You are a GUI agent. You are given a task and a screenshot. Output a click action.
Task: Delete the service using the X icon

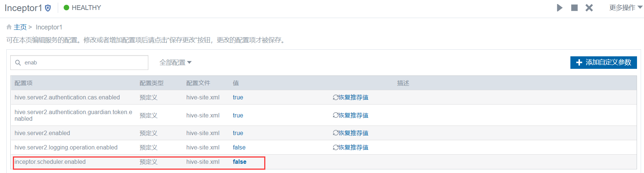589,8
